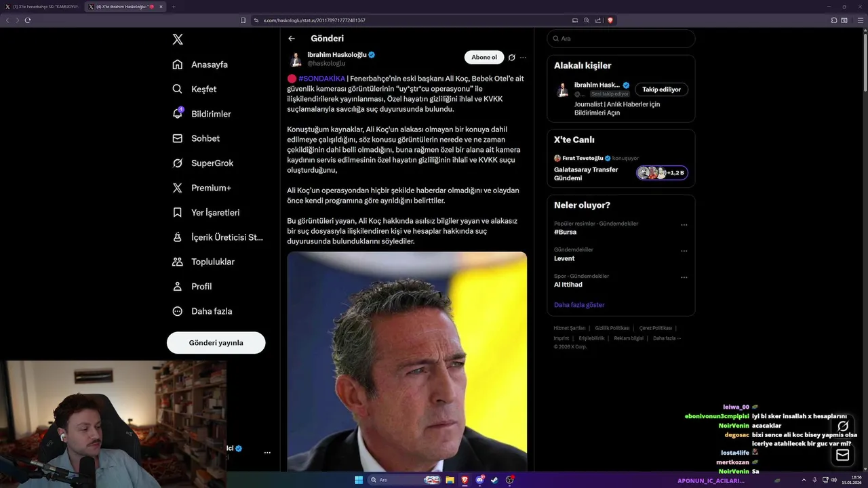868x488 pixels.
Task: Reload the page
Action: coord(28,20)
